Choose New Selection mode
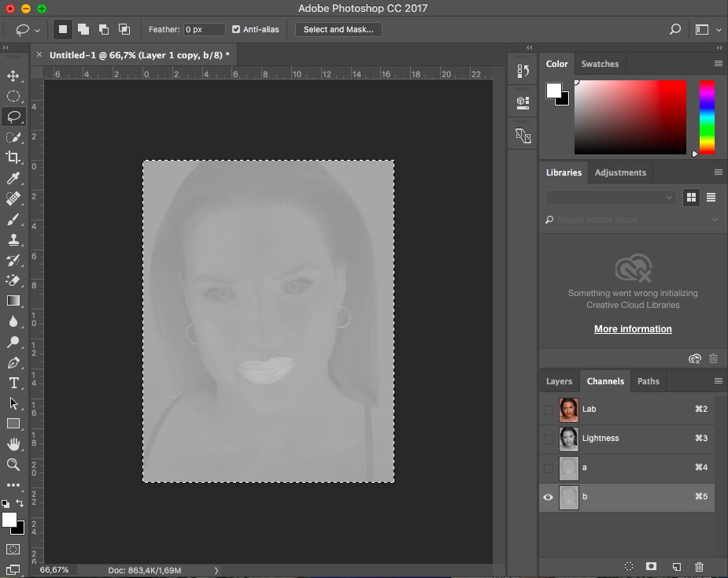The height and width of the screenshot is (578, 728). coord(63,29)
